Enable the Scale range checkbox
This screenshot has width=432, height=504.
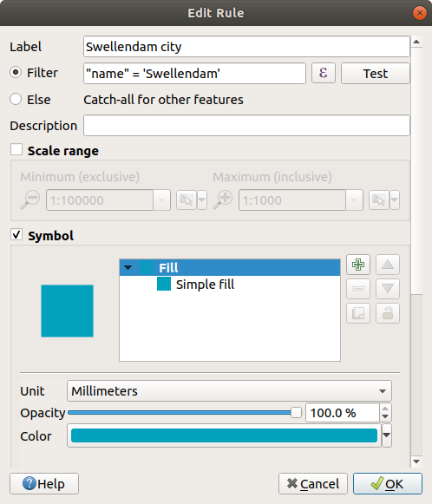(16, 150)
